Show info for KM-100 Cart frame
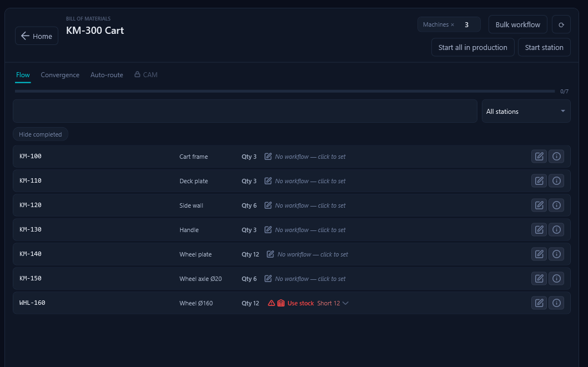Image resolution: width=588 pixels, height=367 pixels. [x=556, y=157]
